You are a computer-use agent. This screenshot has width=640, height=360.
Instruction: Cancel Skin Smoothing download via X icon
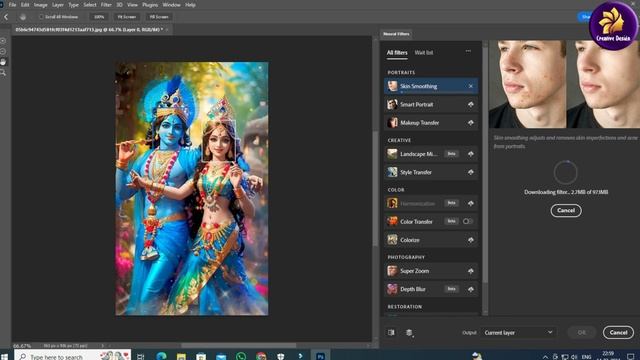pyautogui.click(x=471, y=86)
